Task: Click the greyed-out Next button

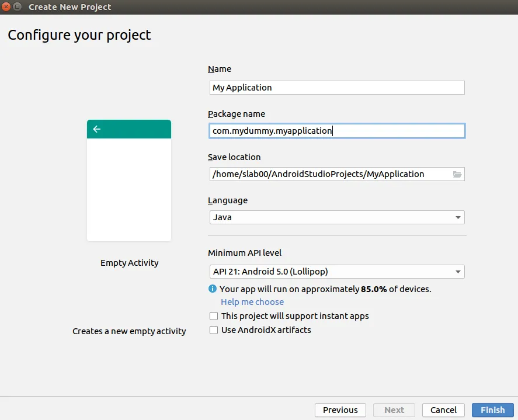Action: pyautogui.click(x=394, y=410)
